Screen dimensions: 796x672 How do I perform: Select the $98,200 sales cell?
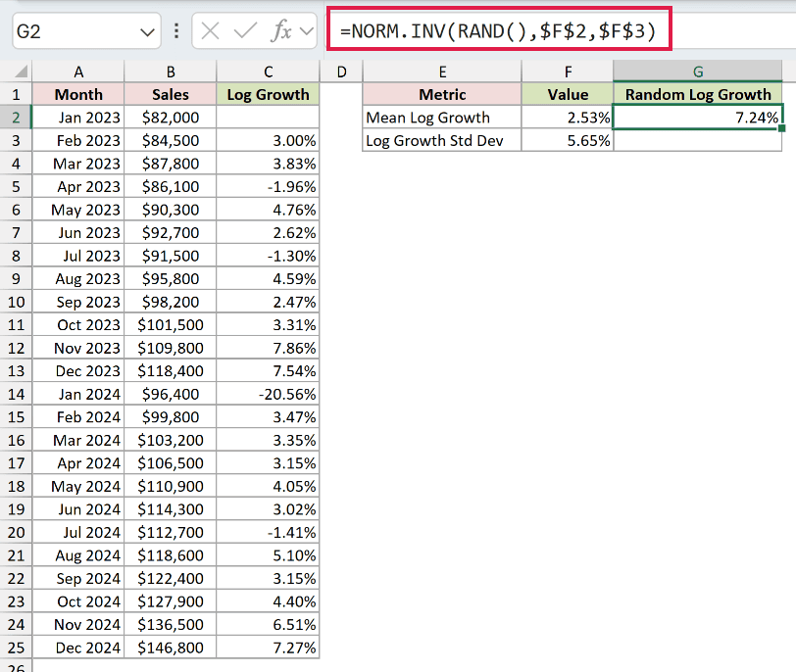(171, 302)
